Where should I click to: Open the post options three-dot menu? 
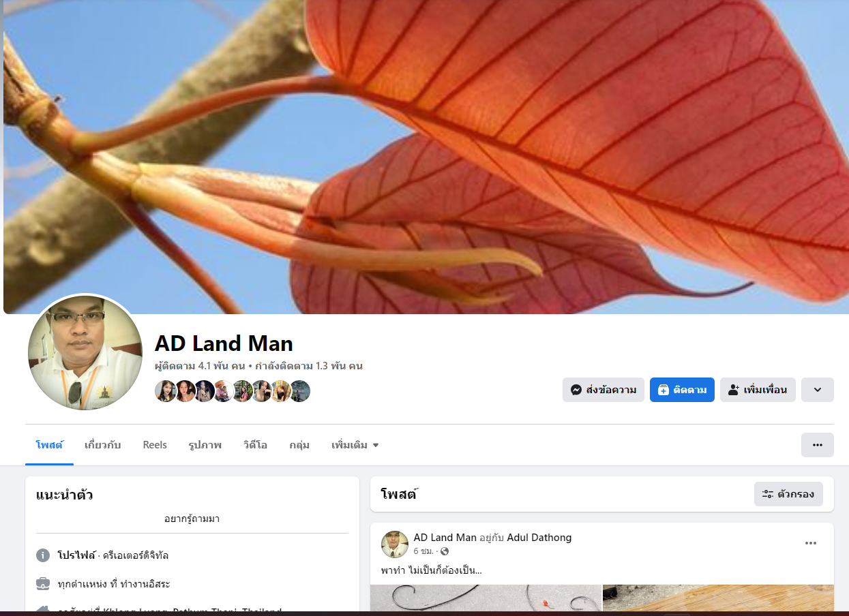click(x=811, y=543)
